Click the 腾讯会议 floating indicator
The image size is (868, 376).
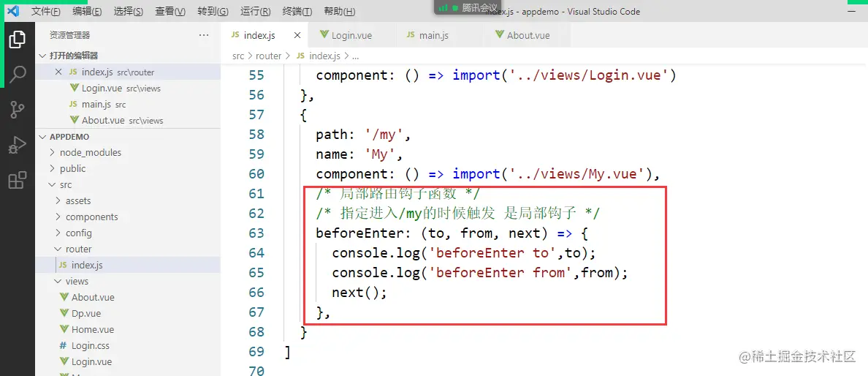tap(468, 7)
